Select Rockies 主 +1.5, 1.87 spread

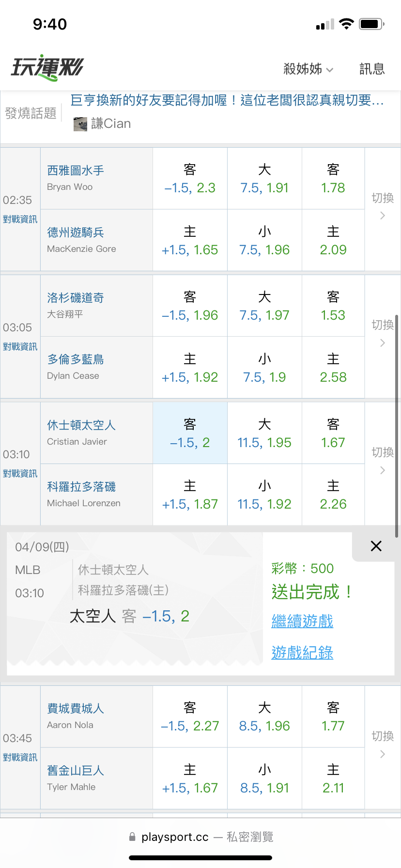[x=190, y=495]
